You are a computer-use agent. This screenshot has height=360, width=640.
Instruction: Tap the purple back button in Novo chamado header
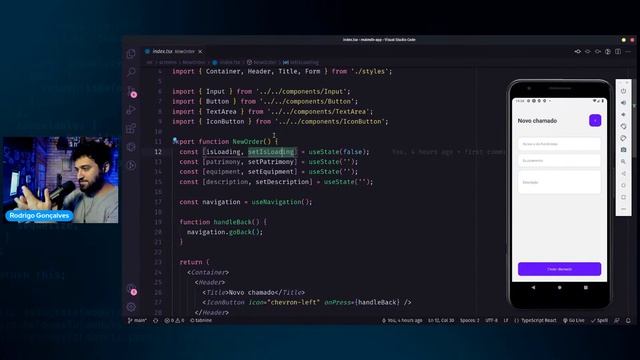pos(595,120)
